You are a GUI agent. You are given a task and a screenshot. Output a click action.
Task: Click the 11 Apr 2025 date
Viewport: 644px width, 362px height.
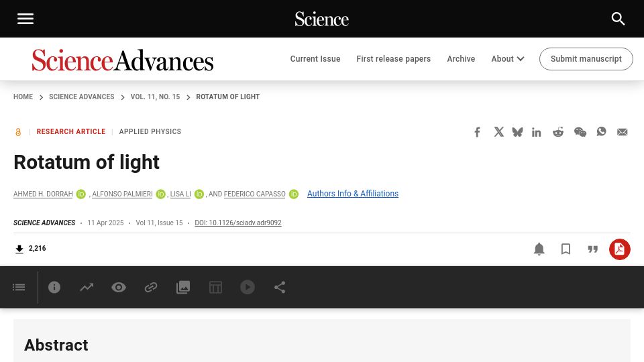coord(105,223)
